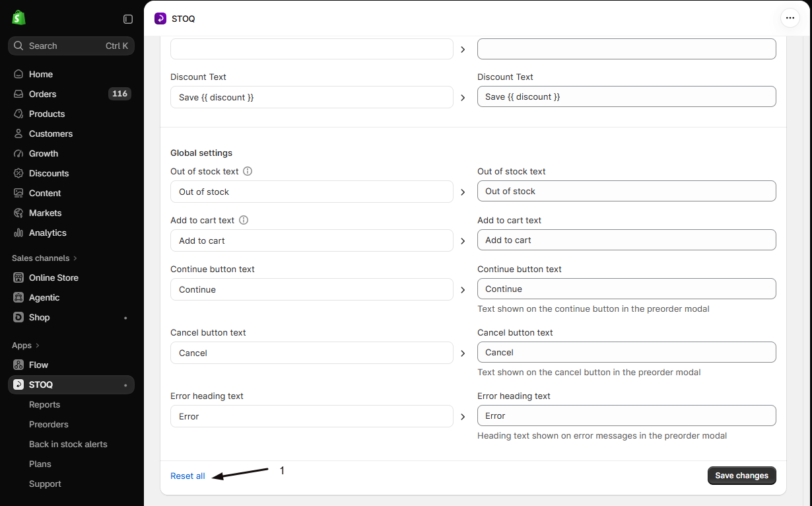Screen dimensions: 812x506
Task: Edit the right Cancel field
Action: [x=626, y=352]
